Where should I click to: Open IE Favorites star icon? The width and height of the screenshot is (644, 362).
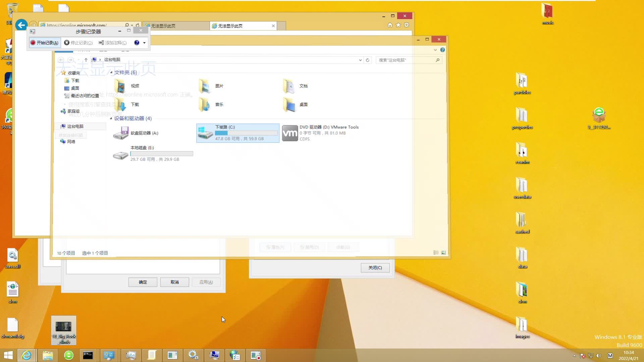click(x=398, y=25)
